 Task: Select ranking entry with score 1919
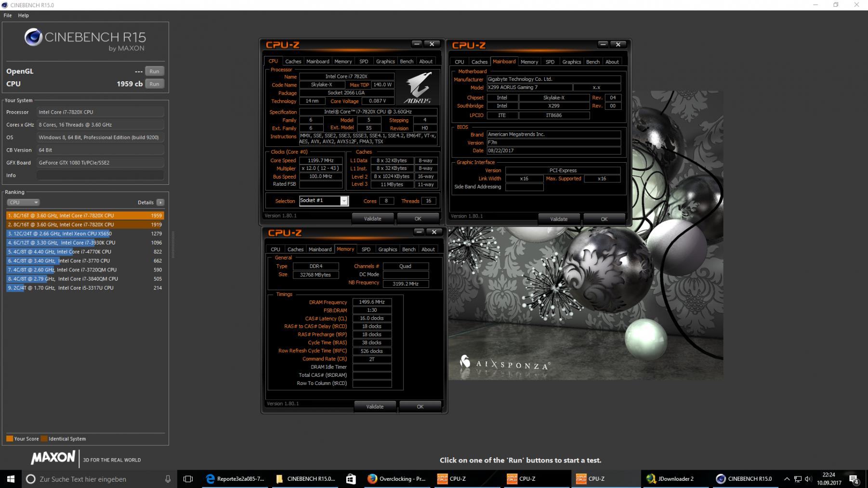(x=85, y=225)
